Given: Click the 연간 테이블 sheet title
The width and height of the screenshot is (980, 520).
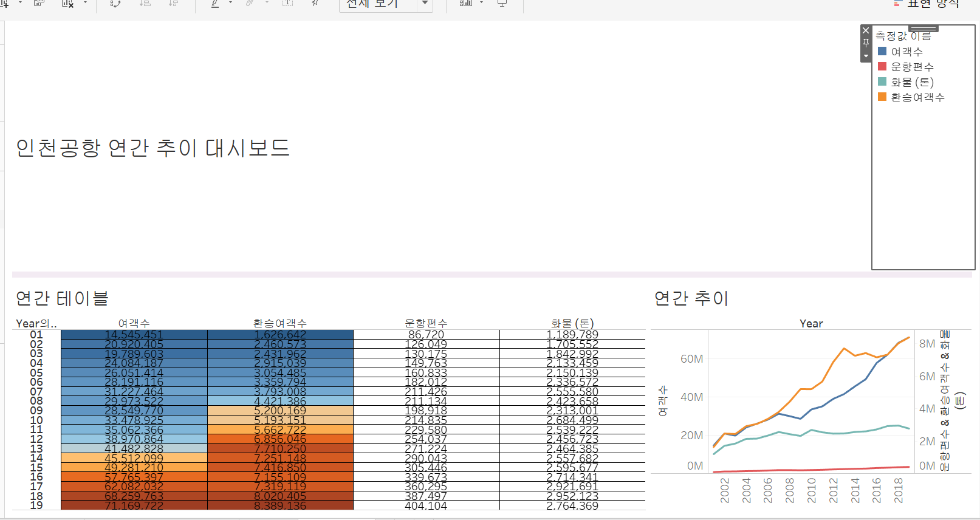Looking at the screenshot, I should point(62,298).
